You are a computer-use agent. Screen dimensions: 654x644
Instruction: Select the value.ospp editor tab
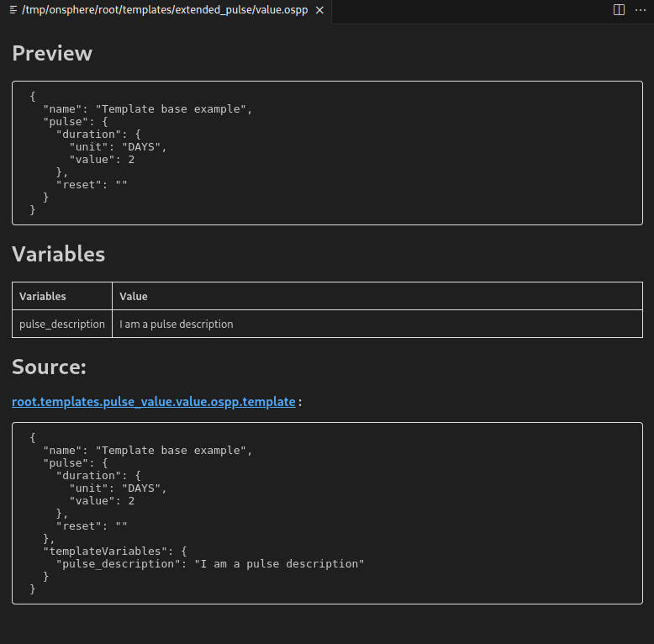tap(166, 10)
